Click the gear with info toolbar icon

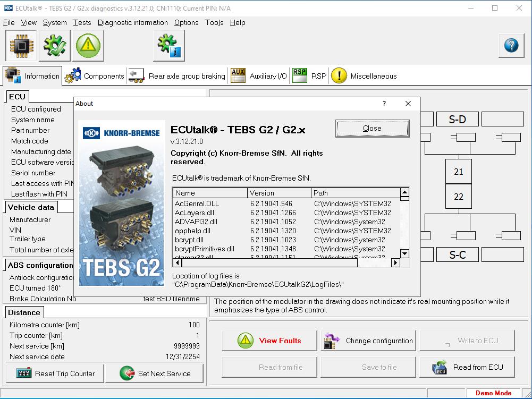click(x=169, y=46)
